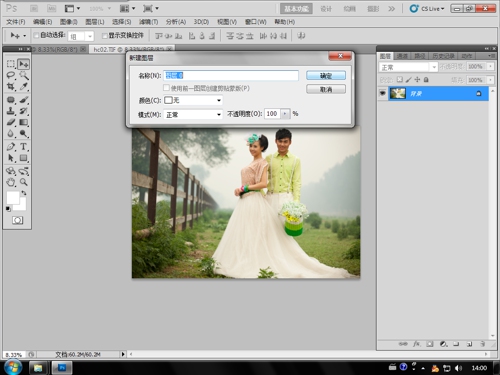The image size is (500, 375).
Task: Select the Lasso tool
Action: pyautogui.click(x=11, y=75)
